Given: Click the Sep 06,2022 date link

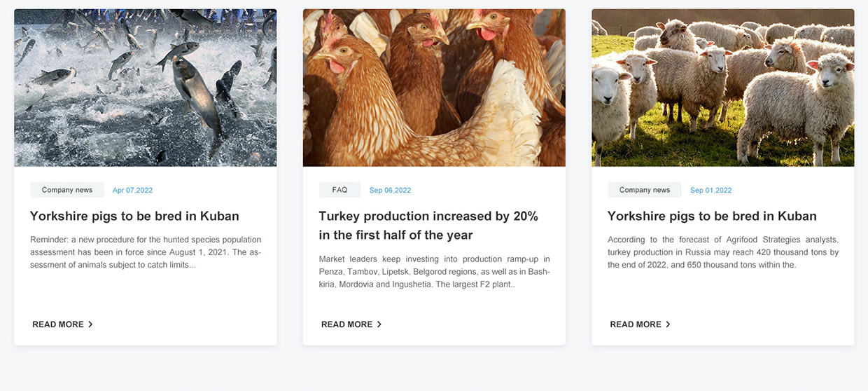Looking at the screenshot, I should (x=390, y=191).
